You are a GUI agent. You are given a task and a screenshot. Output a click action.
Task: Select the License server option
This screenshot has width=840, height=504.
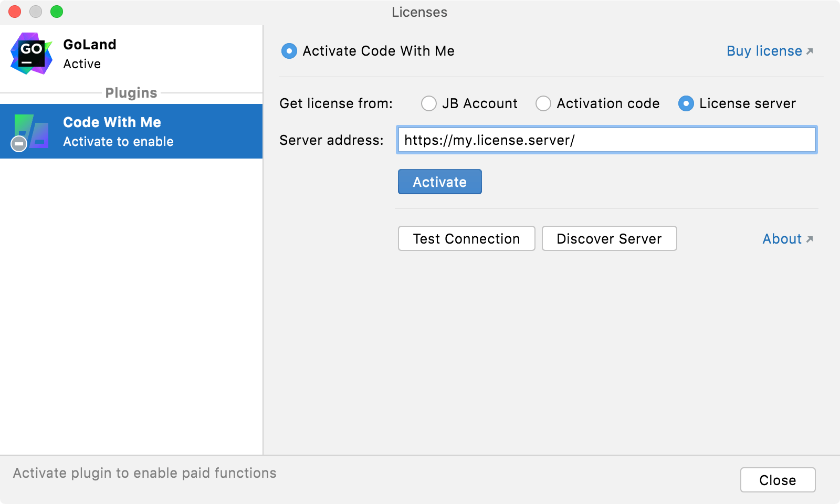(686, 103)
